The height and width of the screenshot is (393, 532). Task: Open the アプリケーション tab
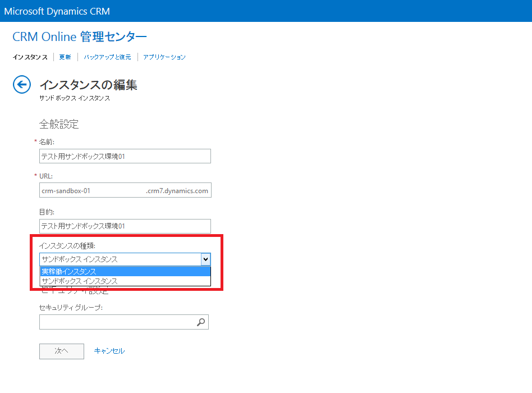click(x=164, y=57)
